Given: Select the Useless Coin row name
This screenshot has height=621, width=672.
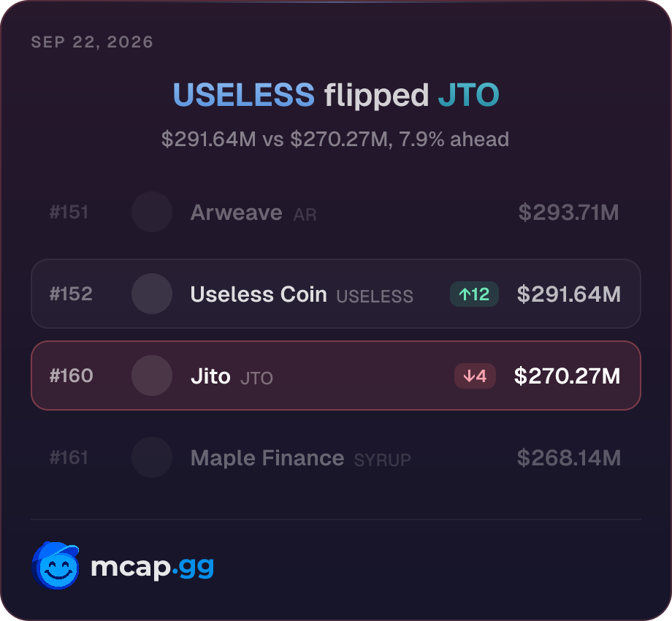Looking at the screenshot, I should [259, 294].
